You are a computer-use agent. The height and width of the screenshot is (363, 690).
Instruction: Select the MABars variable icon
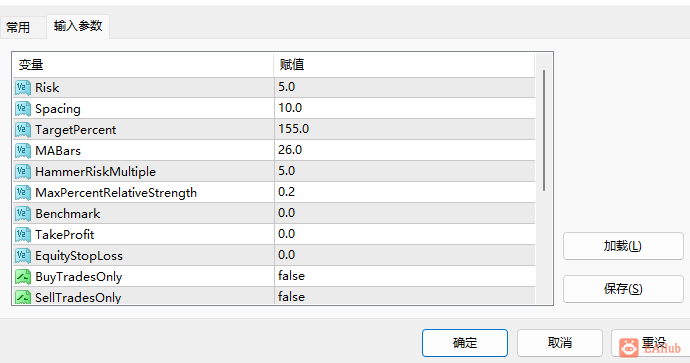pyautogui.click(x=23, y=151)
